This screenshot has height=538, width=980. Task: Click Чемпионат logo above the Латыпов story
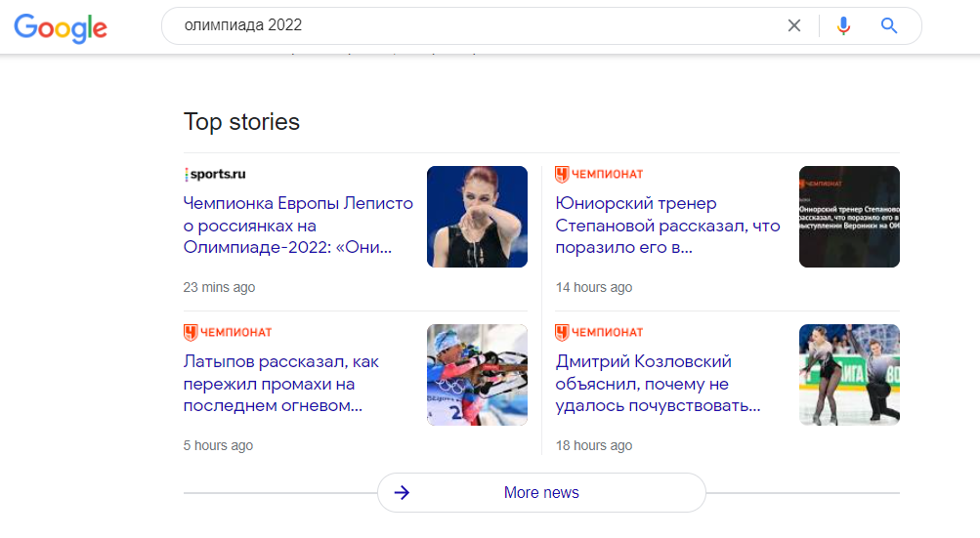(228, 333)
